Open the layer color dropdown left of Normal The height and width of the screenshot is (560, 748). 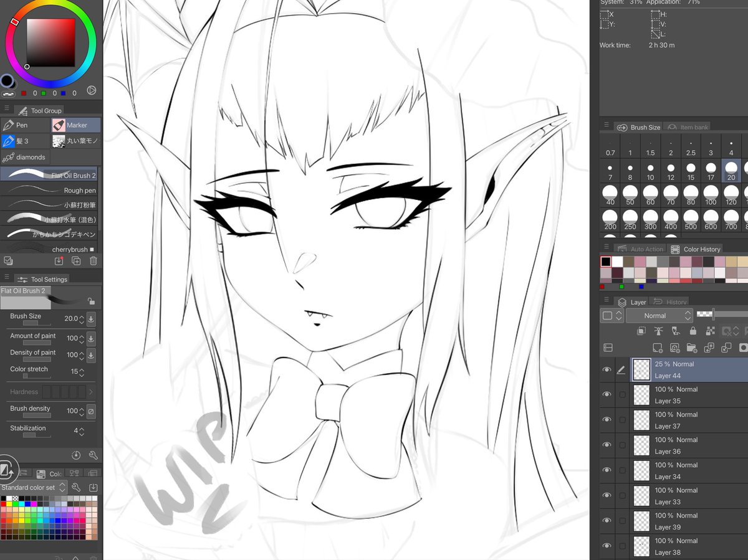[612, 316]
